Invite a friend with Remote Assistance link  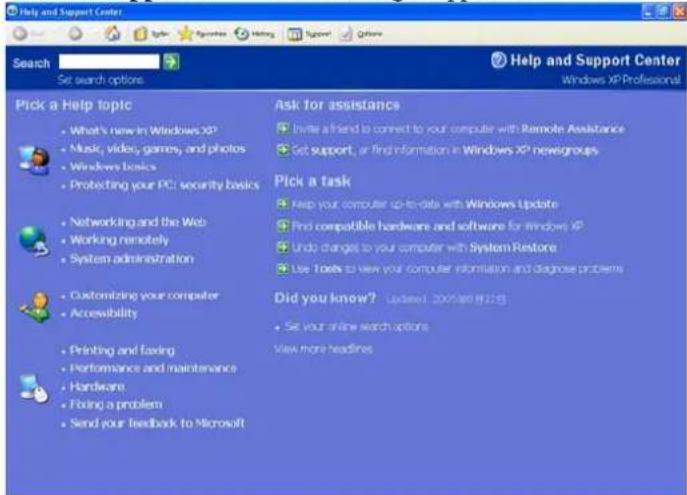coord(459,129)
